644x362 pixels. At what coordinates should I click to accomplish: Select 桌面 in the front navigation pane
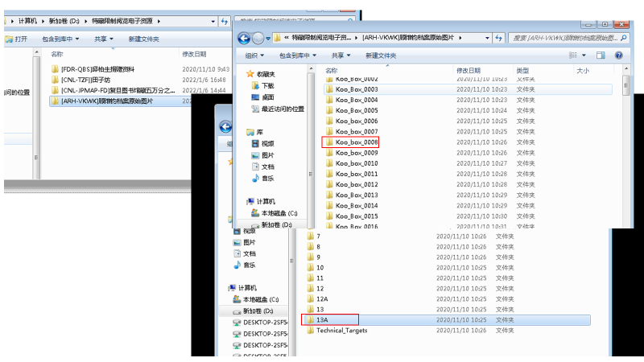click(263, 97)
